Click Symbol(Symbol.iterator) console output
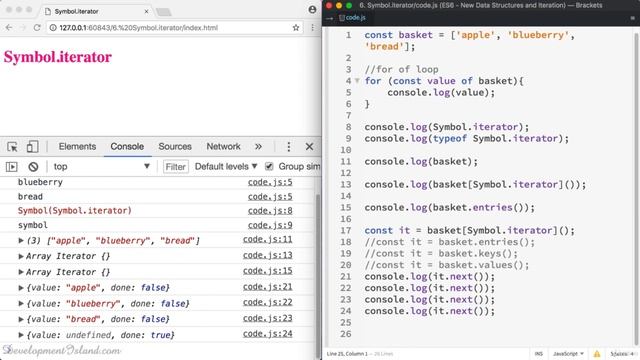The width and height of the screenshot is (640, 360). (75, 211)
